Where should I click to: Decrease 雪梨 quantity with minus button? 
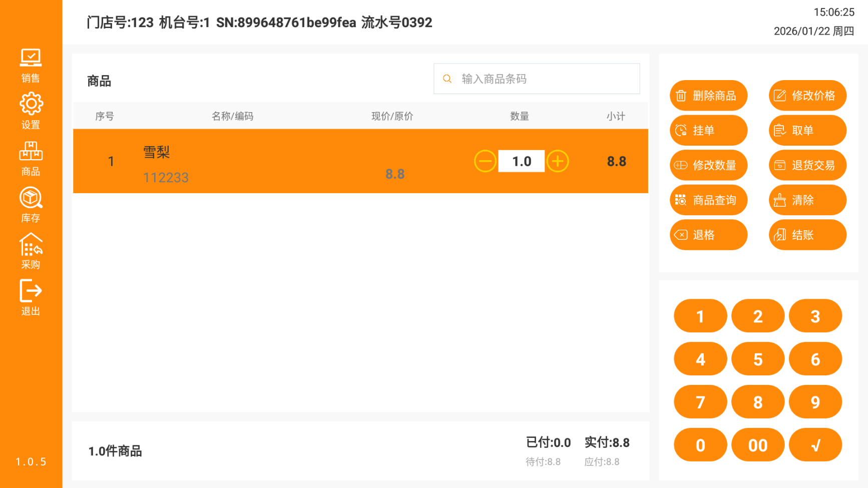click(x=485, y=161)
